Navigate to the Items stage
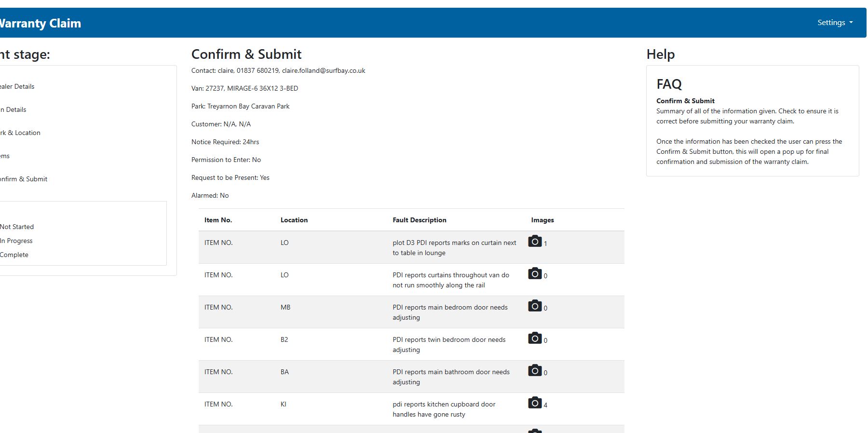 click(x=5, y=156)
